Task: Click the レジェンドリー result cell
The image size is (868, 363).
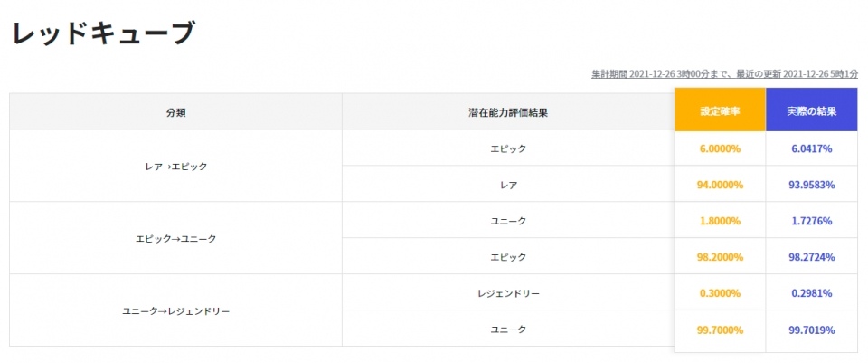Action: coord(508,293)
